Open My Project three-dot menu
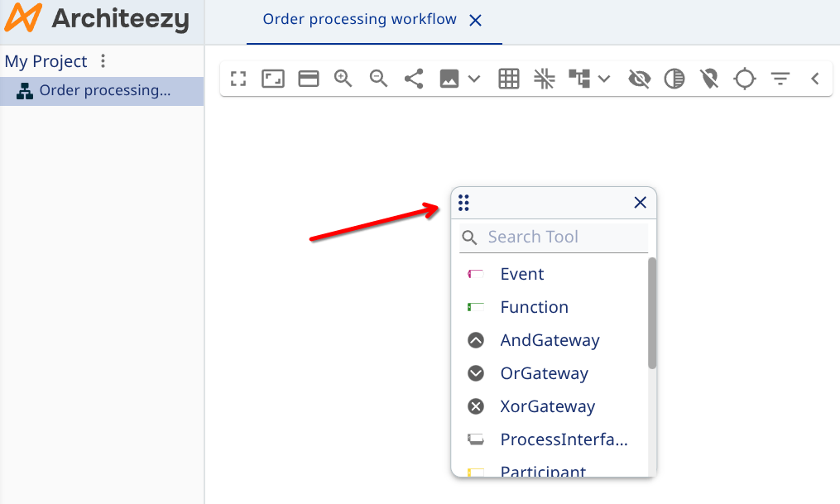840x504 pixels. coord(103,61)
